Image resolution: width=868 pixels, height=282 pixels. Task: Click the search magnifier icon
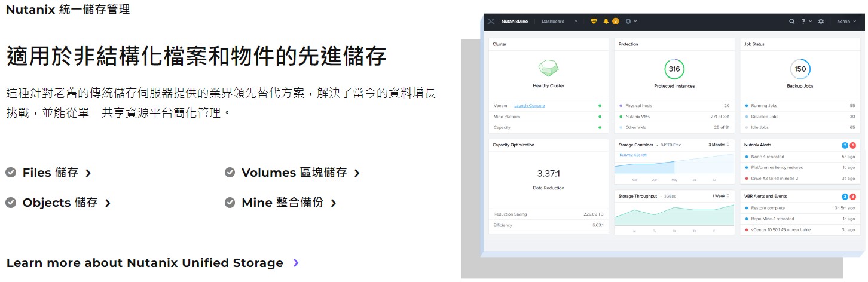[x=792, y=22]
